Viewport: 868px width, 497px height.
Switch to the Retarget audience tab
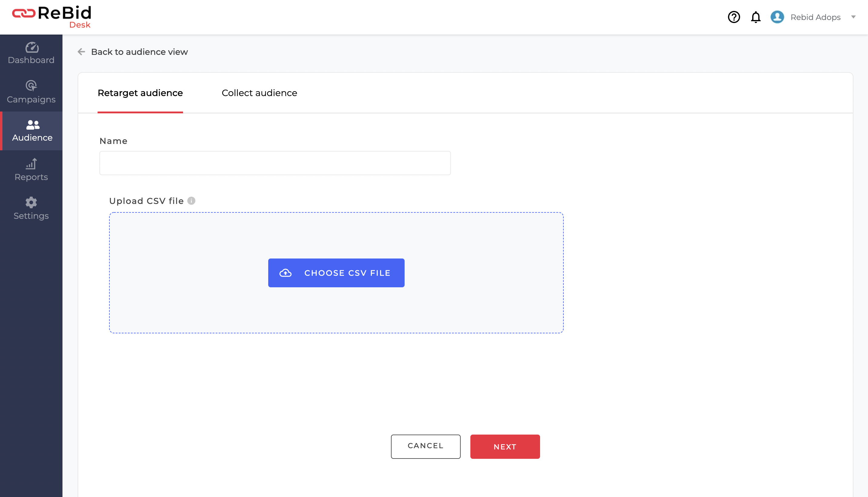pyautogui.click(x=140, y=93)
